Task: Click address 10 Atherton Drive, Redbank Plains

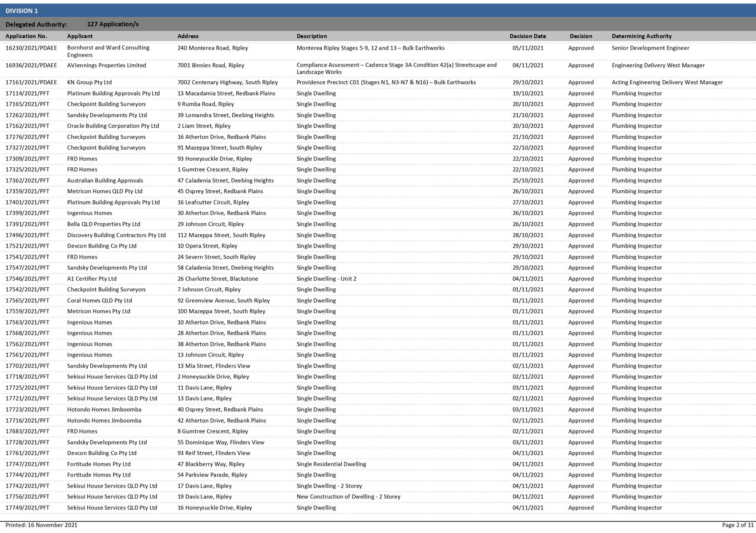Action: 221,322
